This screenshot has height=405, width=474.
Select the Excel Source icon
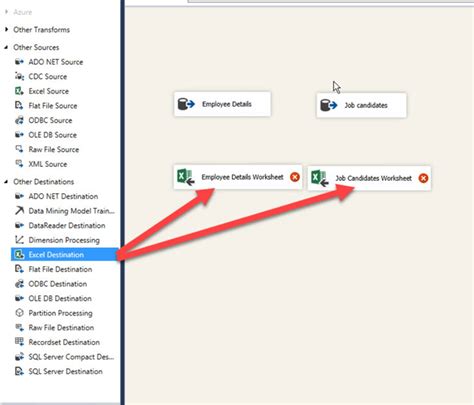(19, 91)
